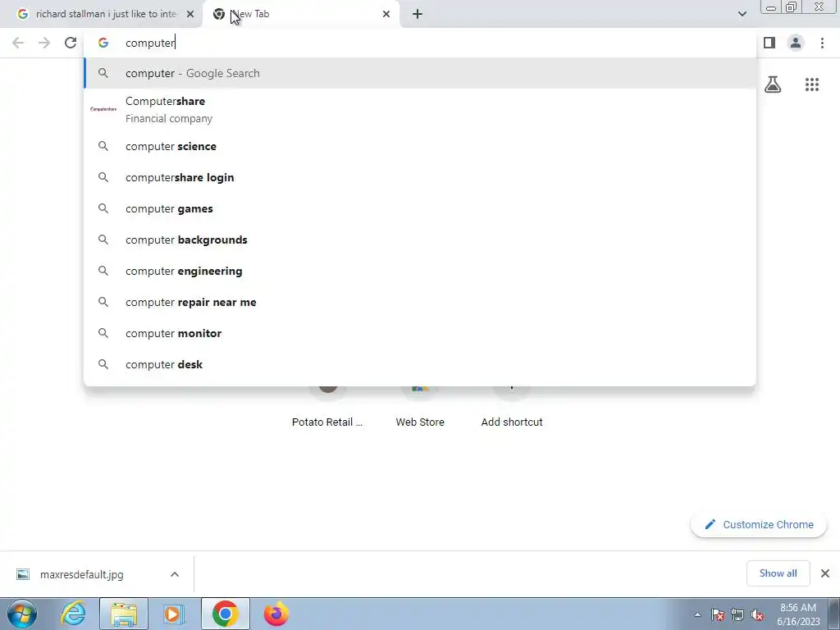Choose the Computershare Financial company suggestion
Screen dimensions: 840x630
[x=420, y=109]
